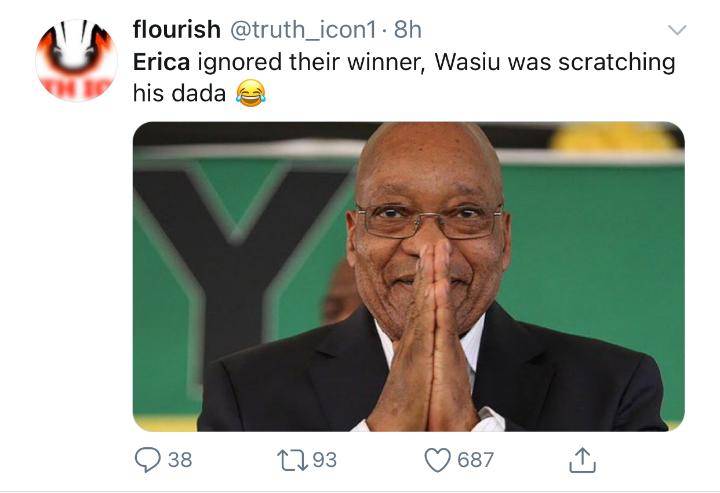Image resolution: width=720 pixels, height=493 pixels.
Task: View the 93 retweets count
Action: pos(325,460)
